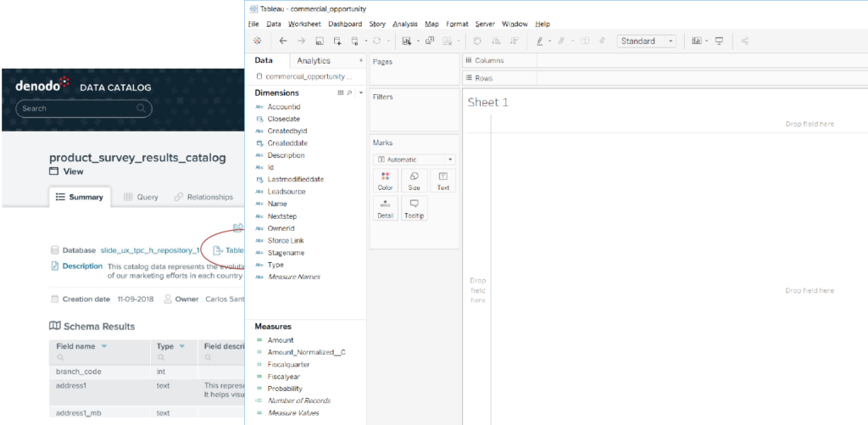The width and height of the screenshot is (868, 425).
Task: Open the Server menu
Action: (x=486, y=24)
